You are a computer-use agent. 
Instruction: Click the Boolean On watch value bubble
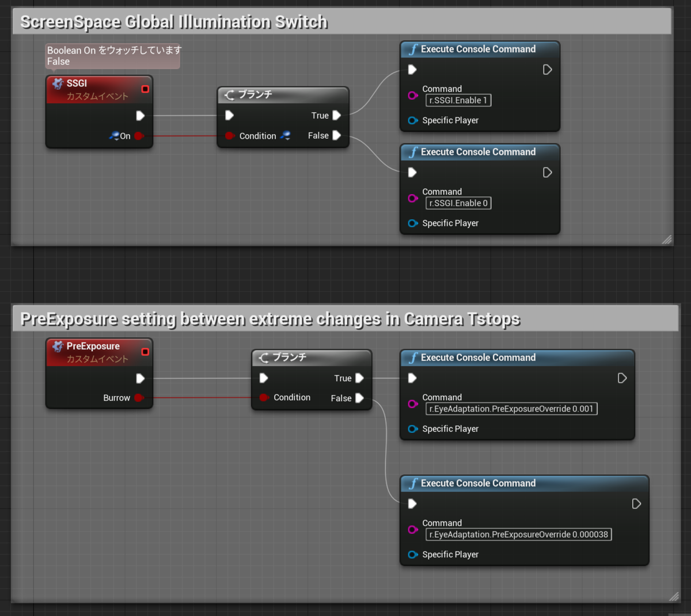pos(113,56)
